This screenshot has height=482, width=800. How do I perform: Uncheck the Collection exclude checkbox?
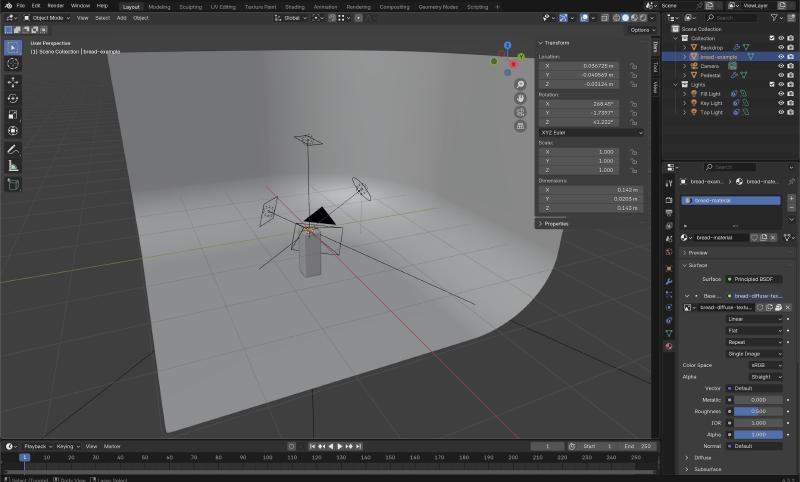pyautogui.click(x=771, y=38)
